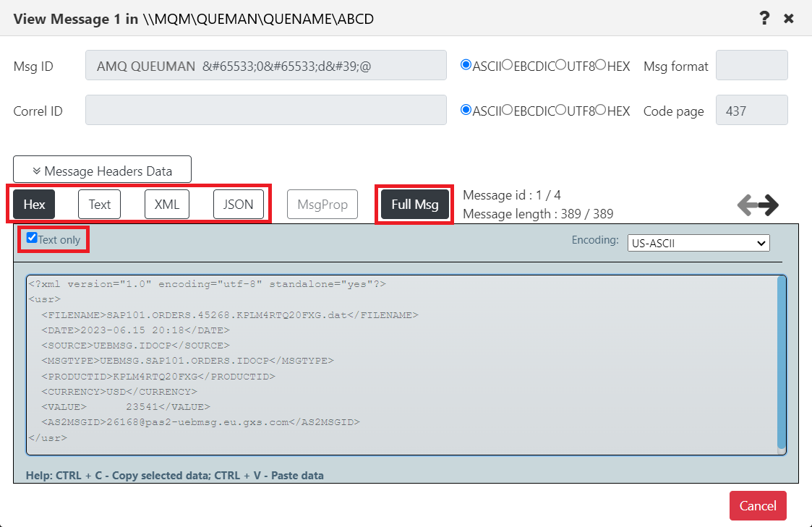Click the MSGTYPE line in the XML
Viewport: 812px width, 527px height.
coord(187,361)
